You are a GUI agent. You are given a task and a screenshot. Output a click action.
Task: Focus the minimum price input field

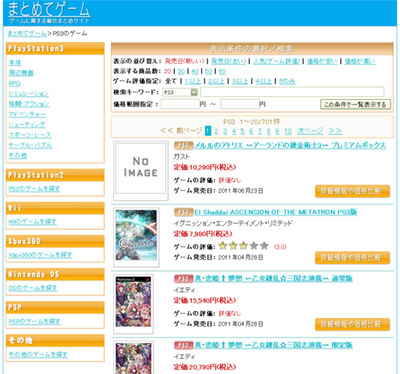[x=180, y=104]
